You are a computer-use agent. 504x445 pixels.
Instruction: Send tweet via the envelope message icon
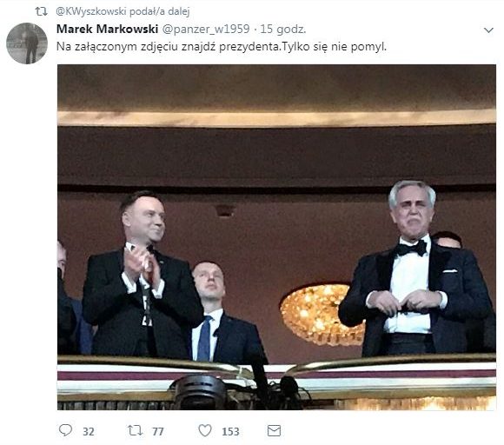click(x=274, y=431)
